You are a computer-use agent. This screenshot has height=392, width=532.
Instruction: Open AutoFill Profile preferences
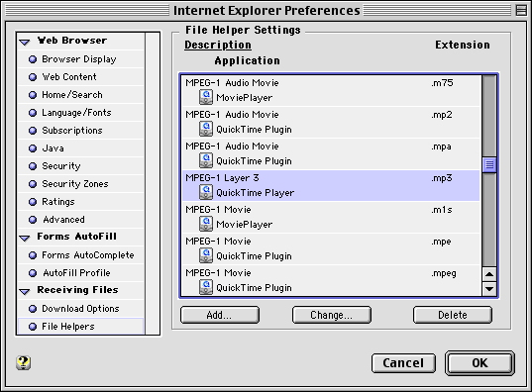tap(81, 272)
